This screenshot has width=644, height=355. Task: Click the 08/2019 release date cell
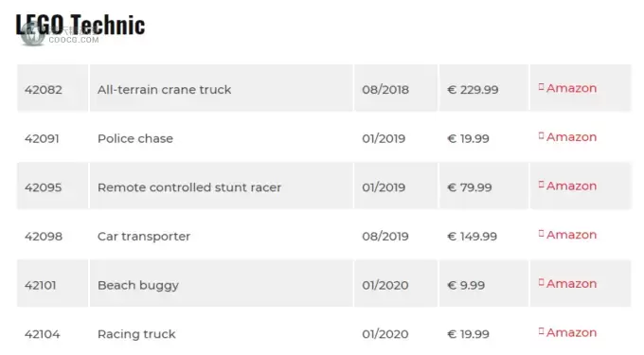pos(396,235)
